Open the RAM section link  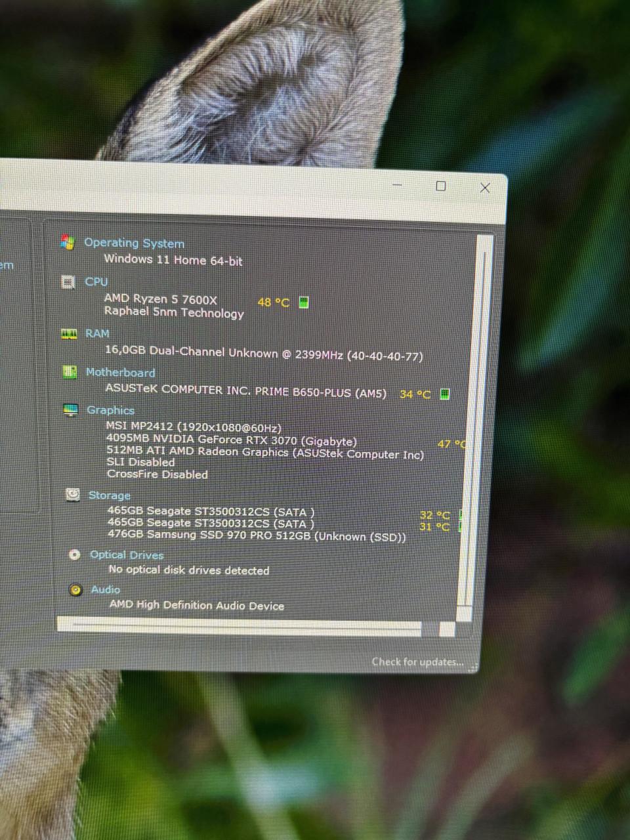point(97,333)
